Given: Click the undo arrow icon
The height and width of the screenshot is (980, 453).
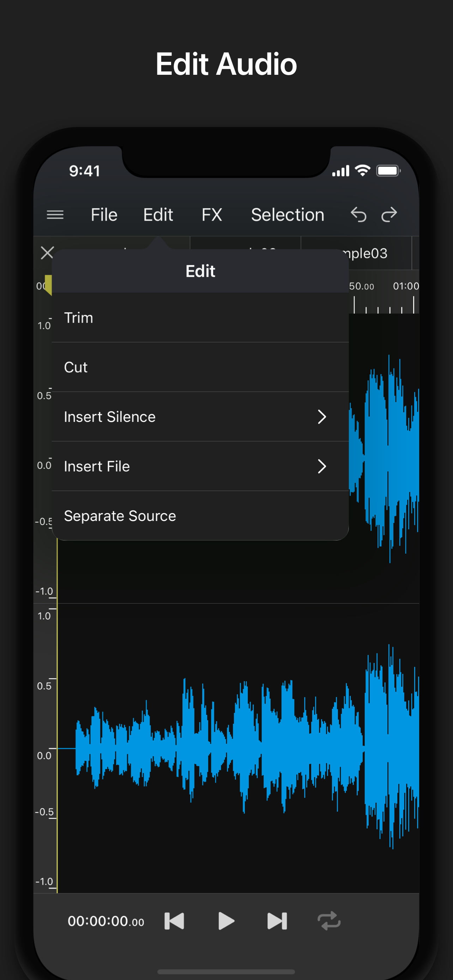Looking at the screenshot, I should (x=358, y=215).
